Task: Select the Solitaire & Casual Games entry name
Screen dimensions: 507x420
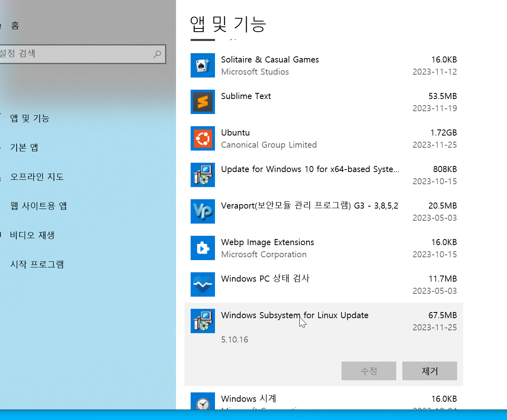Action: tap(270, 60)
